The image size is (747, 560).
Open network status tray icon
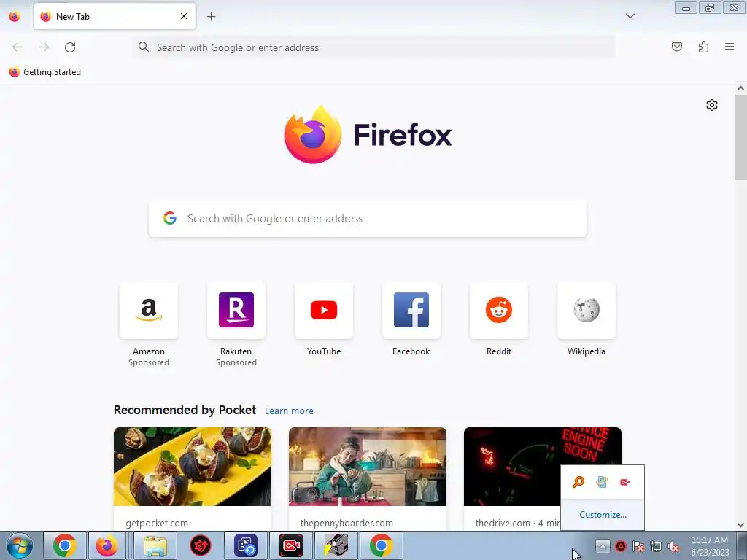[x=656, y=546]
